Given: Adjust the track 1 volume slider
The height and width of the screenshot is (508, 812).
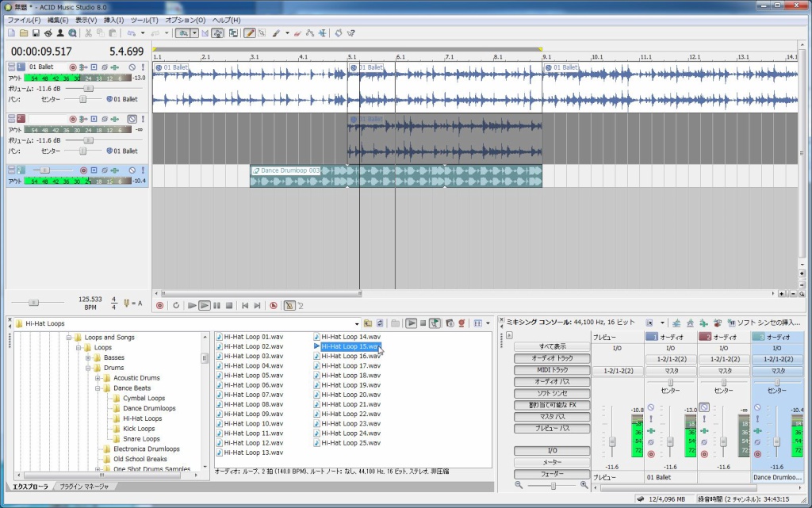Looking at the screenshot, I should click(88, 89).
